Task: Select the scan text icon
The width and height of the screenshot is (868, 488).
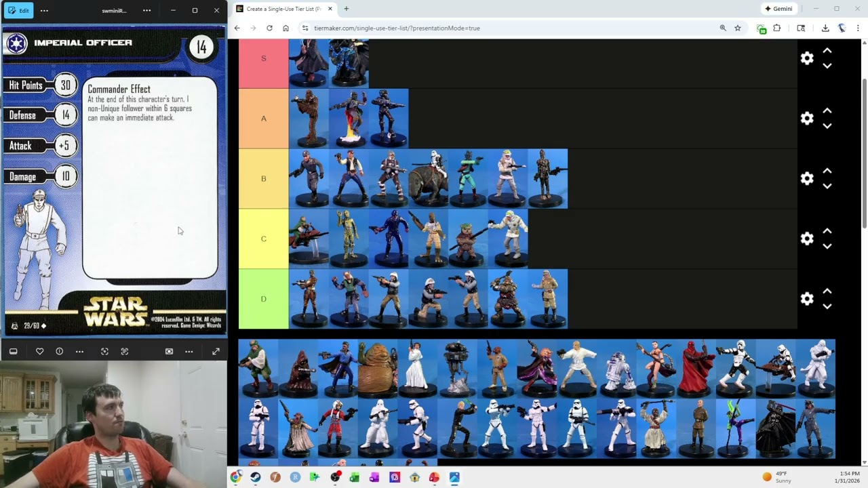Action: pos(125,351)
